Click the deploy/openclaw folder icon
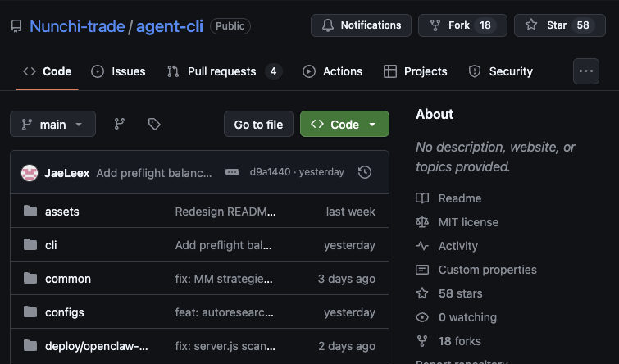Viewport: 619px width, 364px height. tap(30, 346)
